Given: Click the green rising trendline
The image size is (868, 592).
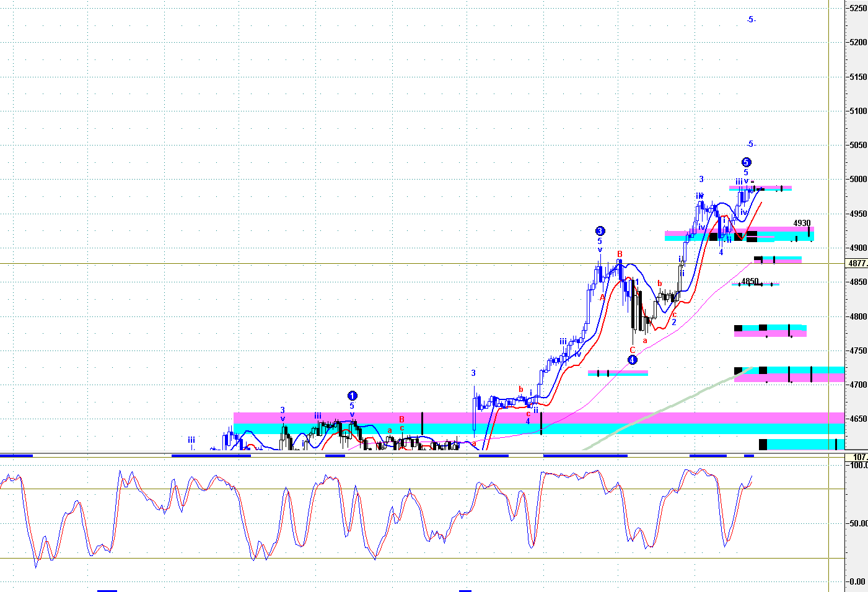Looking at the screenshot, I should pos(669,407).
